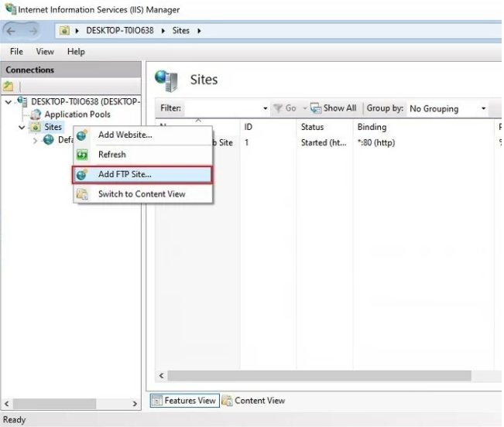Open the Filter dropdown arrow
Image resolution: width=504 pixels, height=427 pixels.
[266, 108]
